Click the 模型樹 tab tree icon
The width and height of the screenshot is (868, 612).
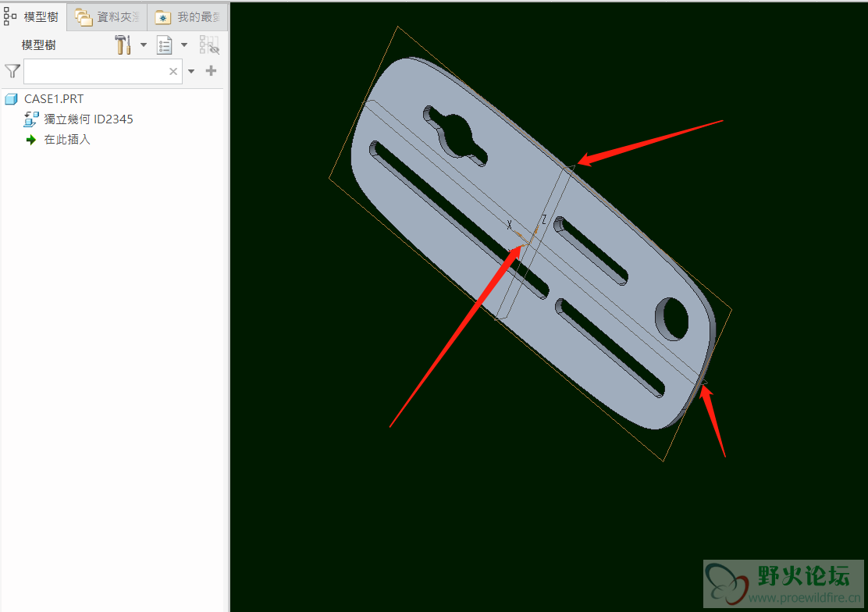(10, 16)
